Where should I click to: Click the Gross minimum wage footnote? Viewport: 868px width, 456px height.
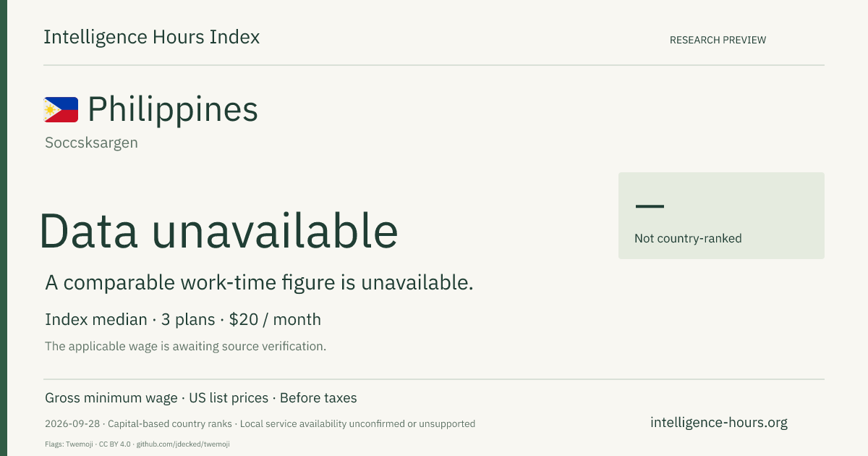tap(111, 398)
